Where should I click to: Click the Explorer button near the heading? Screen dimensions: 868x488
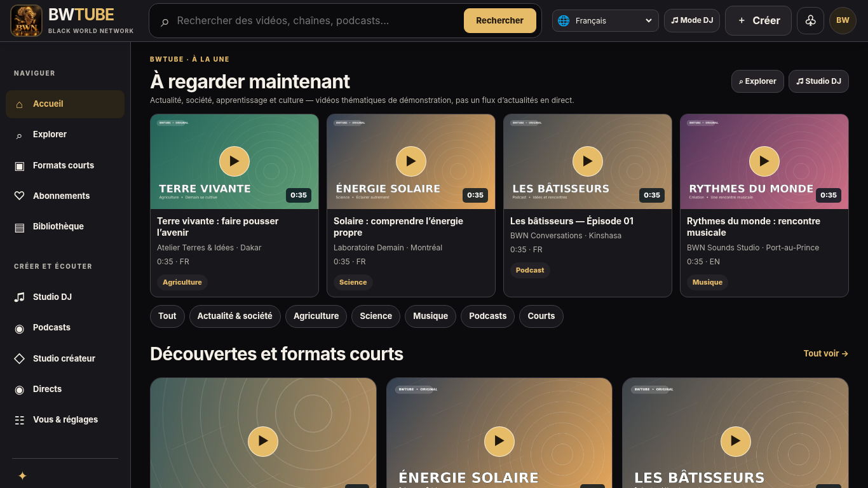point(757,81)
